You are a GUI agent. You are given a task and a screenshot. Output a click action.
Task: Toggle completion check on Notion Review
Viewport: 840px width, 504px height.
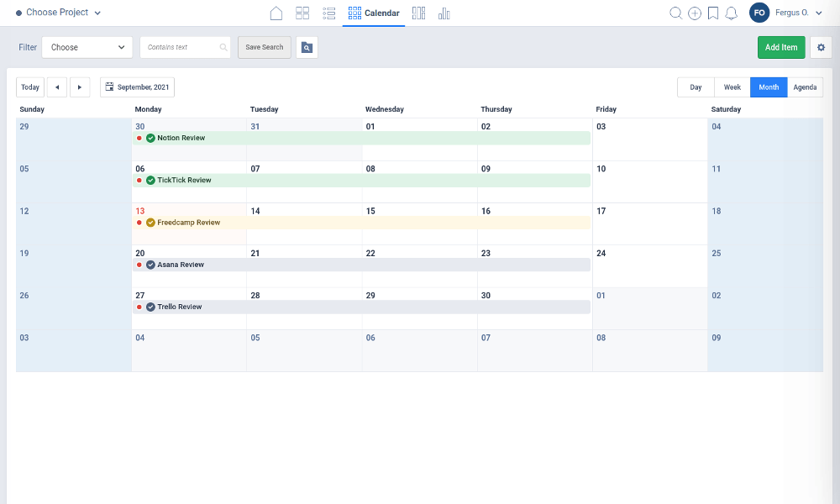click(x=150, y=138)
